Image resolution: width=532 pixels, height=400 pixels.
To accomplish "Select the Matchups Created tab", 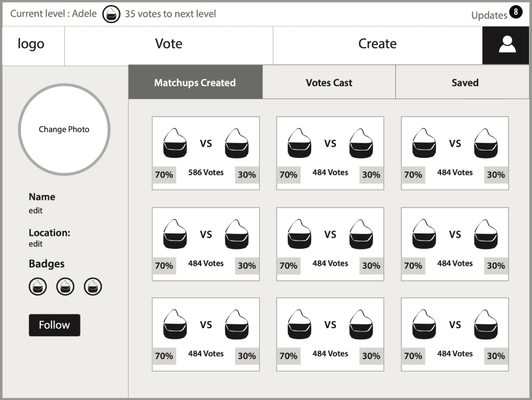I will (195, 82).
